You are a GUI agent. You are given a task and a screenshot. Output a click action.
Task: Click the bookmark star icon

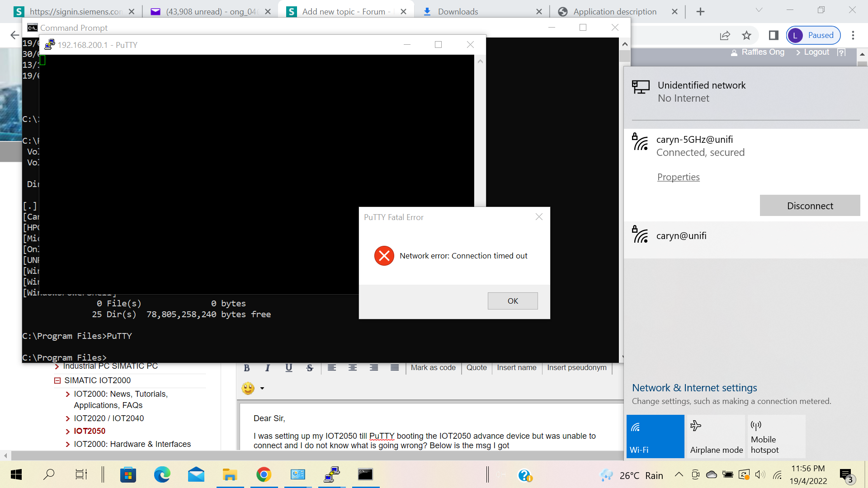click(x=746, y=35)
